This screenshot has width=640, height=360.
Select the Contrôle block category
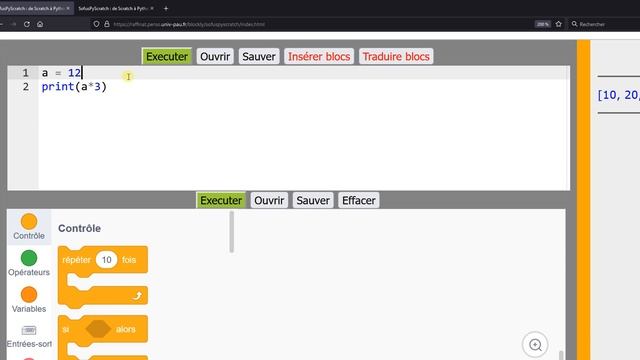[x=29, y=227]
